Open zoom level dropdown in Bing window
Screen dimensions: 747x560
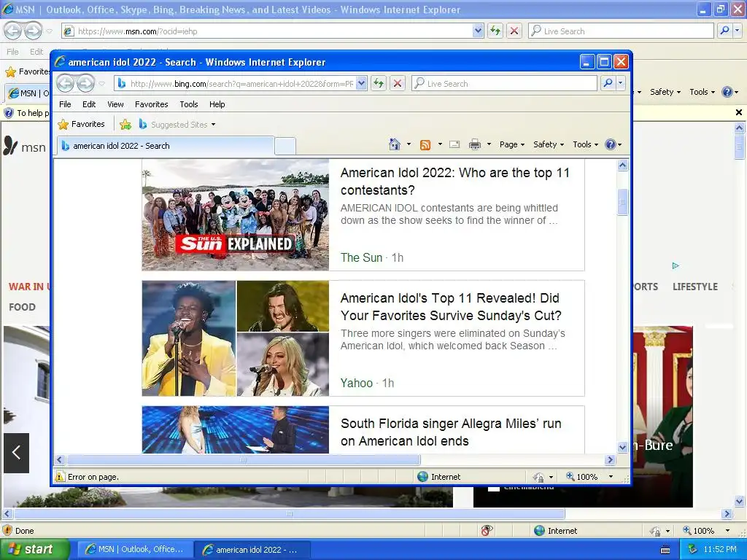(611, 477)
